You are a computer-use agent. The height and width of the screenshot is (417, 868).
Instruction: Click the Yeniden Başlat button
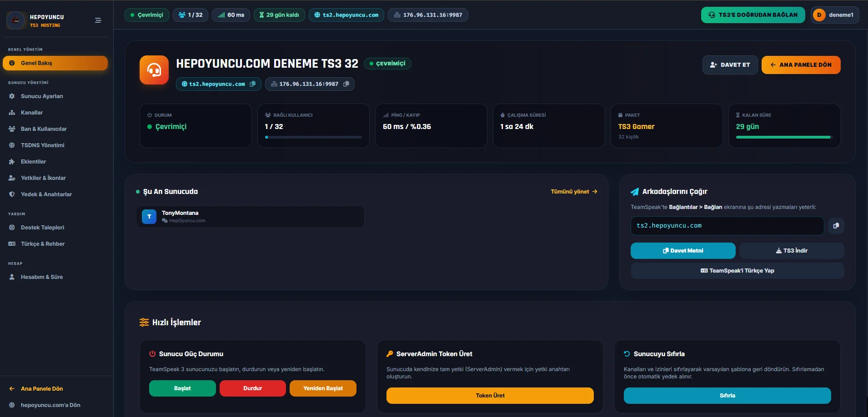323,388
